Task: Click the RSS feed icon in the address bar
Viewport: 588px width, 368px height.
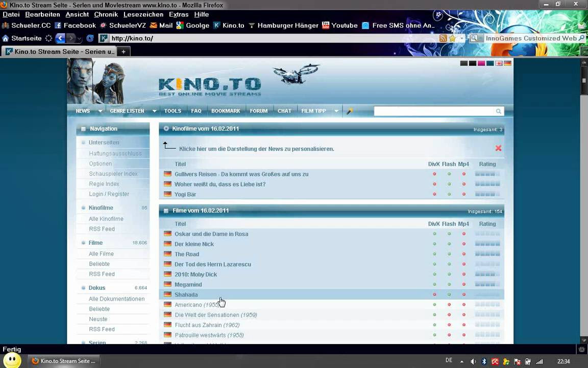Action: pyautogui.click(x=443, y=38)
